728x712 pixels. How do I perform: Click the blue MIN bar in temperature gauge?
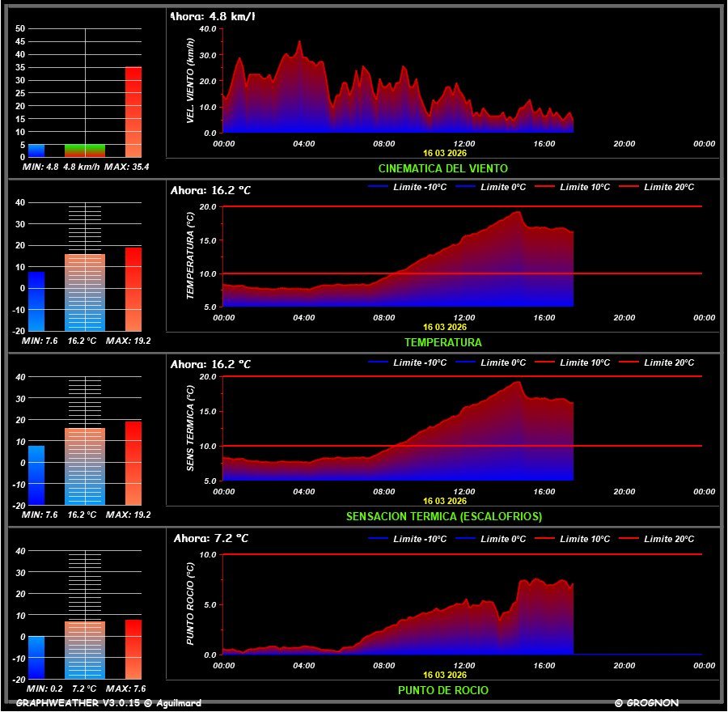(36, 301)
